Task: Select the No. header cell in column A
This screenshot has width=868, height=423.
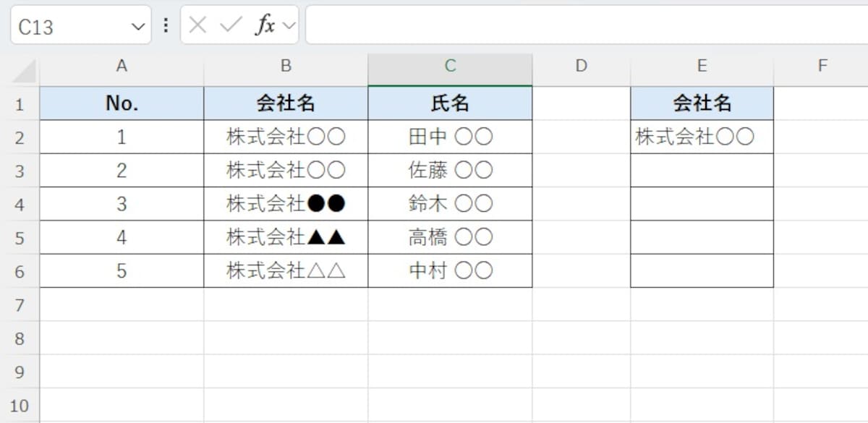Action: point(122,103)
